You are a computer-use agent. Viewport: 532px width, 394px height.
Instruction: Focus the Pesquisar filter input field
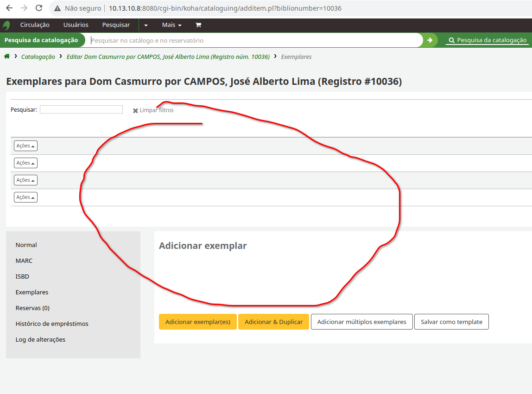81,110
